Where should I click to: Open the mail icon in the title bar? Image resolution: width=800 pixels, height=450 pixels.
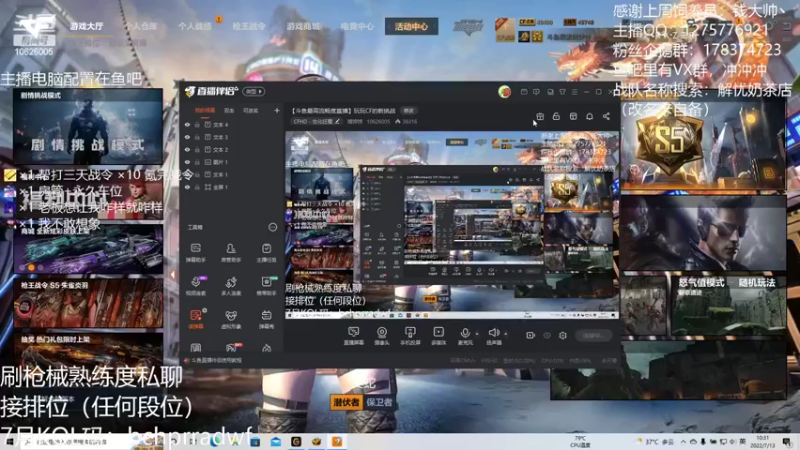(524, 92)
